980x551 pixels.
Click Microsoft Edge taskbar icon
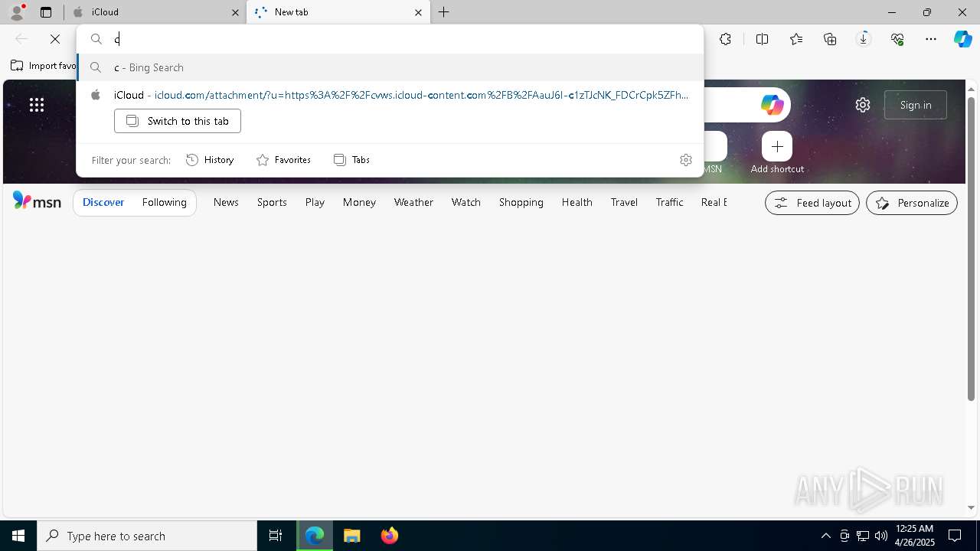(315, 536)
